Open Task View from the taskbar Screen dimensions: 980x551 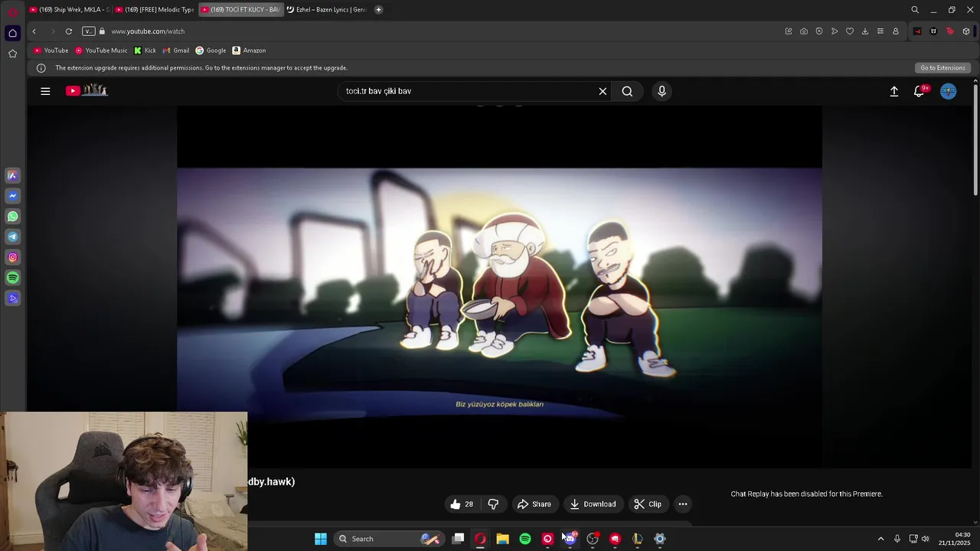click(458, 539)
